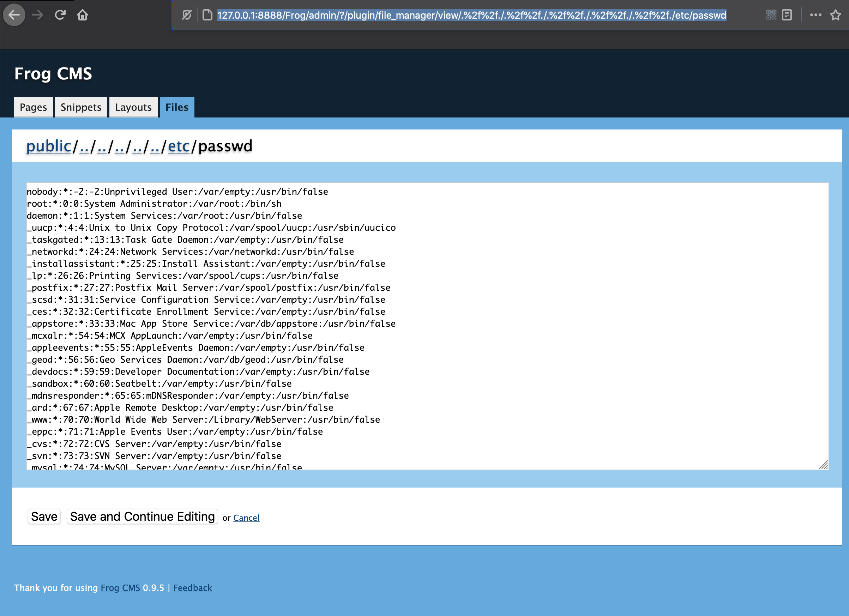Click the Save button
Screen dimensions: 849x616
click(x=44, y=517)
